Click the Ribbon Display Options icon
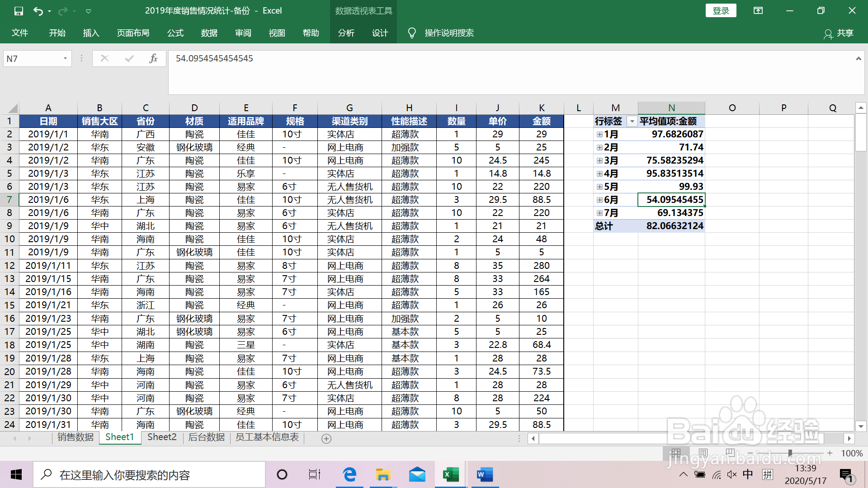868x488 pixels. pyautogui.click(x=758, y=10)
